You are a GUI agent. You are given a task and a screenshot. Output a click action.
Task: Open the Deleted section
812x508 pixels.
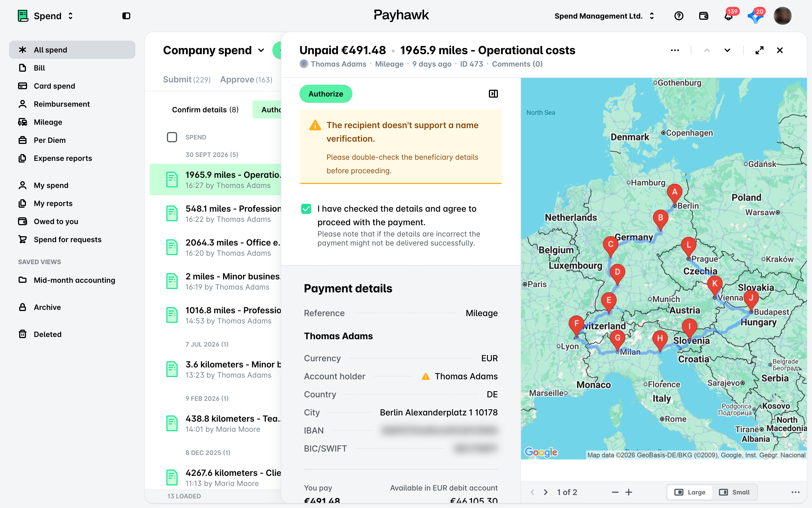click(x=72, y=334)
